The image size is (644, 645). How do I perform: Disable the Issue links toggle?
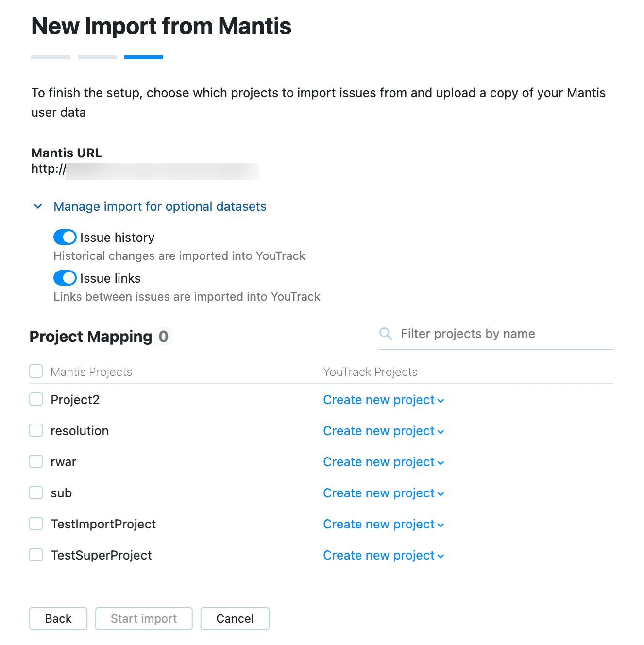(x=65, y=278)
